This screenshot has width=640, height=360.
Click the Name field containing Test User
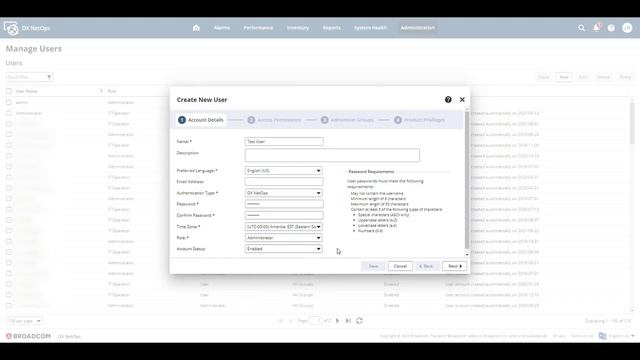point(284,141)
